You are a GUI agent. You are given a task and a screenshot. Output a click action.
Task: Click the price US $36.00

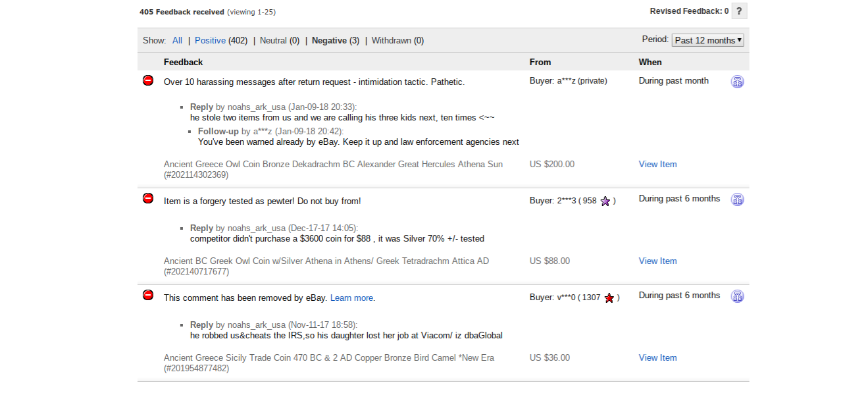[549, 358]
